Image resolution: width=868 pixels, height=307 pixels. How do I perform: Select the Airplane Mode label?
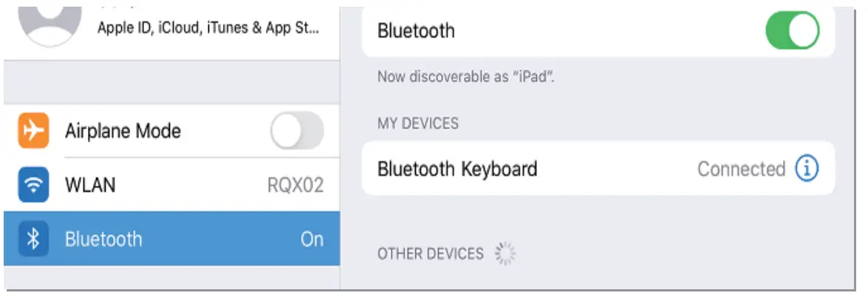tap(123, 132)
